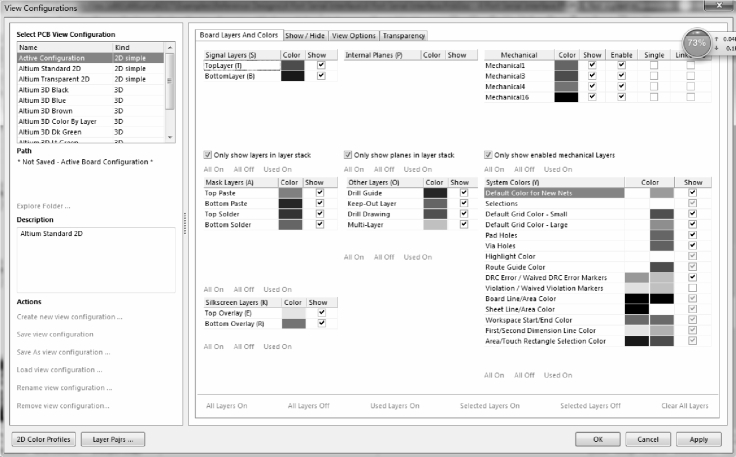Change Mechanical1 layer color

(566, 66)
